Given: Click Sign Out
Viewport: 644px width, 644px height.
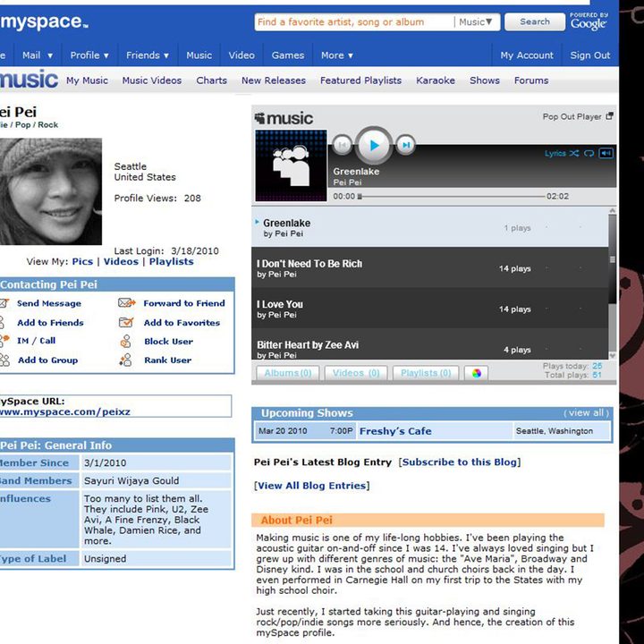Looking at the screenshot, I should pos(589,55).
